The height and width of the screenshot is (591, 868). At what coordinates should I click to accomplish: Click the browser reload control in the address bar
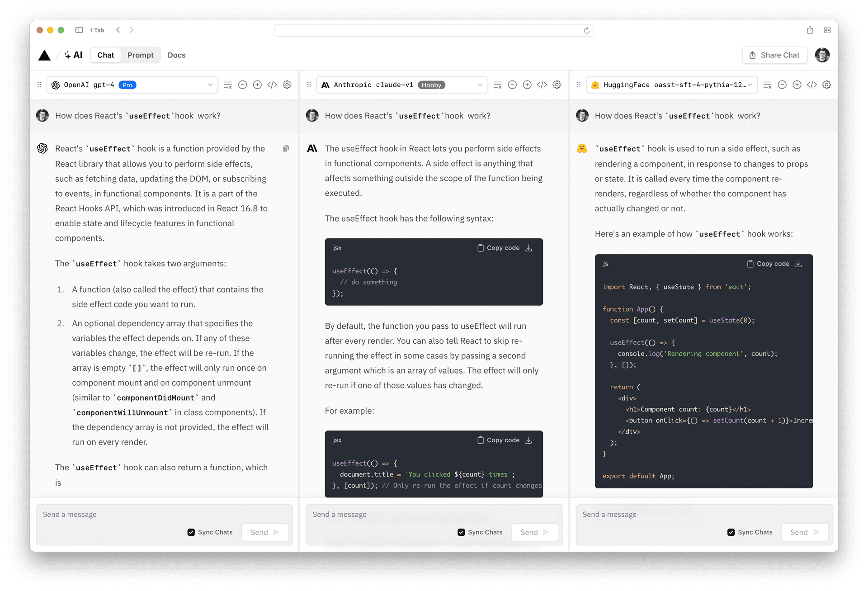click(586, 30)
